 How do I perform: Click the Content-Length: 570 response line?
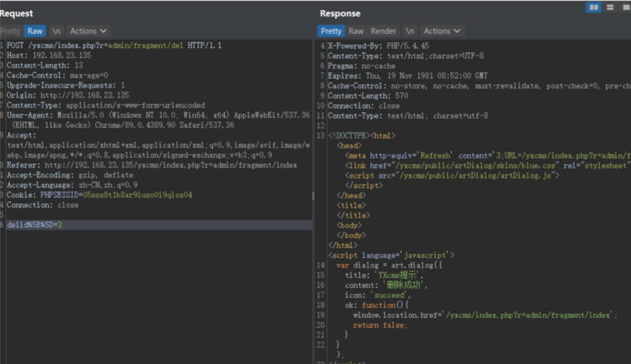(368, 96)
